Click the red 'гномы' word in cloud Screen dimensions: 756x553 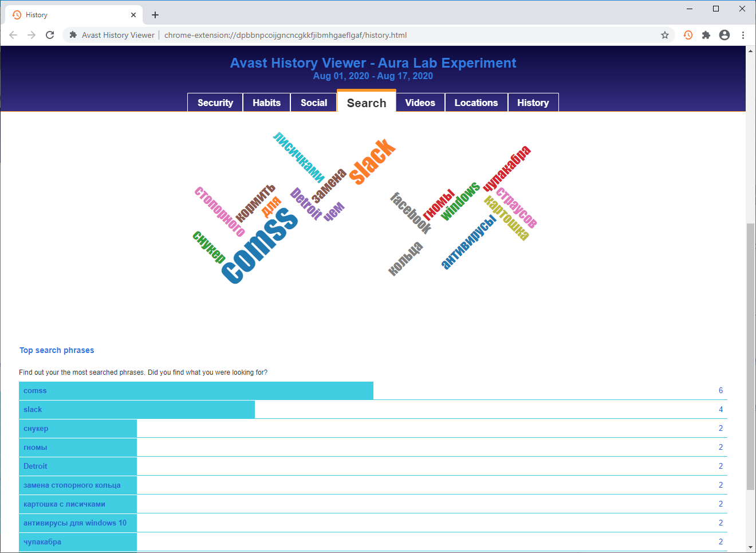coord(439,205)
